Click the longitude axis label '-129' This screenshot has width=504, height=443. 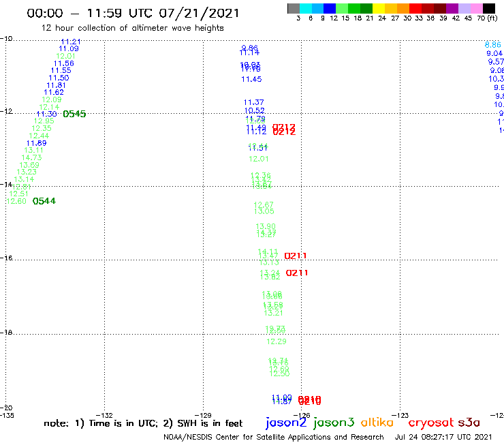coord(203,415)
